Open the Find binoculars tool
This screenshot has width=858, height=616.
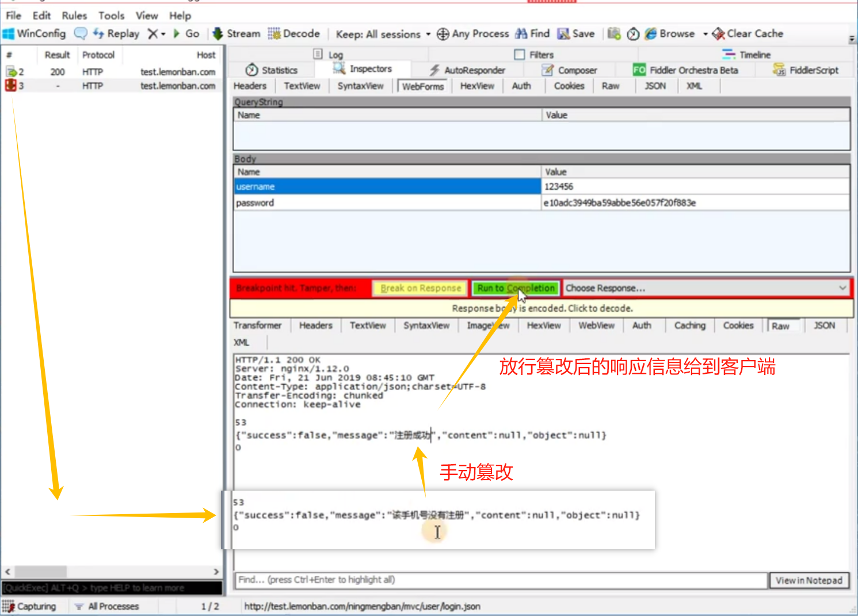[533, 34]
